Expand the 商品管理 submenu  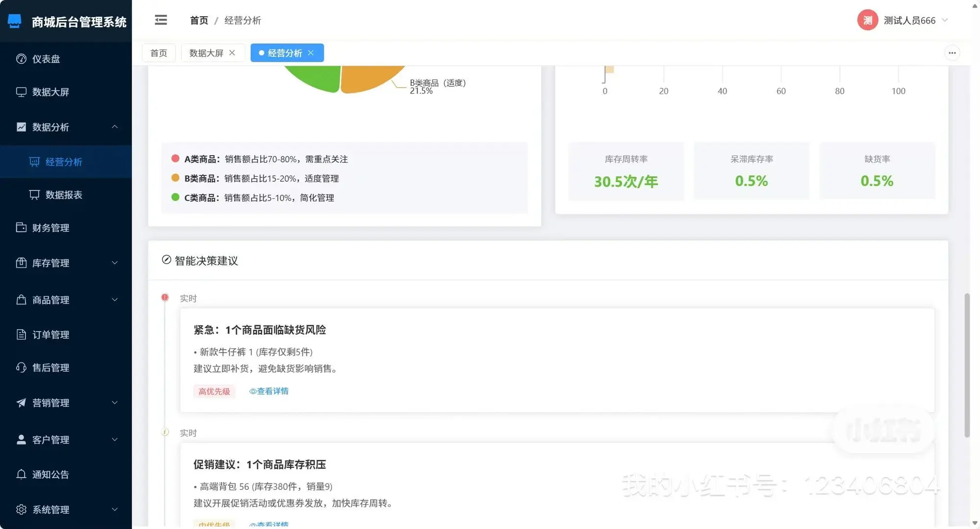click(x=115, y=300)
